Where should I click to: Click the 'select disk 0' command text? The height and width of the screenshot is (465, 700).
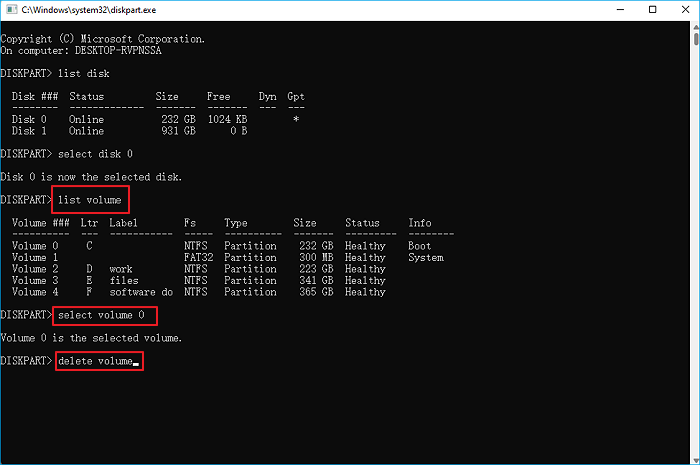(x=96, y=154)
